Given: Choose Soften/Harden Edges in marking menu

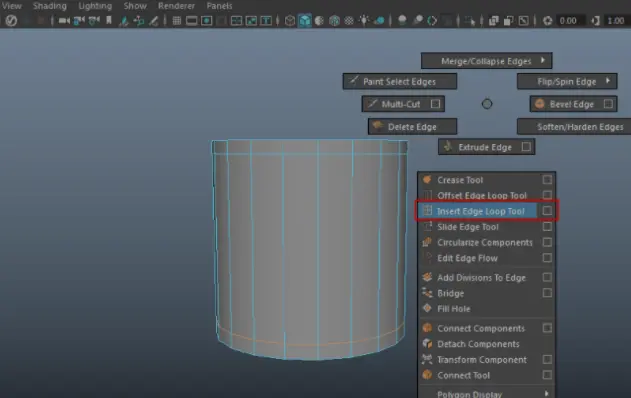Looking at the screenshot, I should [x=574, y=127].
